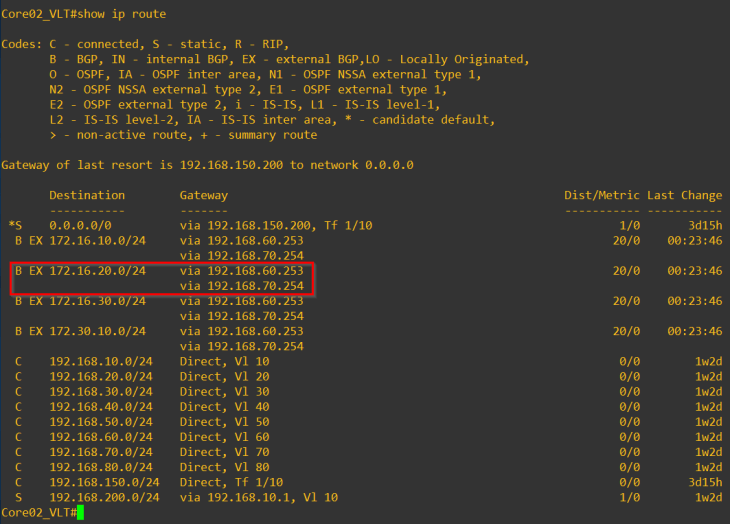730x524 pixels.
Task: Select the 172.30.10.0/24 destination entry
Action: pos(97,331)
